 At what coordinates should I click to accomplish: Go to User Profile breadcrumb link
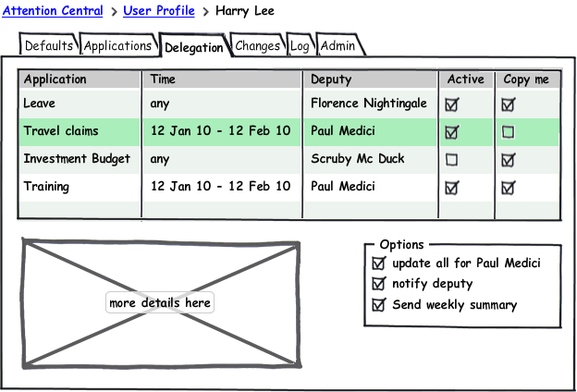click(158, 11)
